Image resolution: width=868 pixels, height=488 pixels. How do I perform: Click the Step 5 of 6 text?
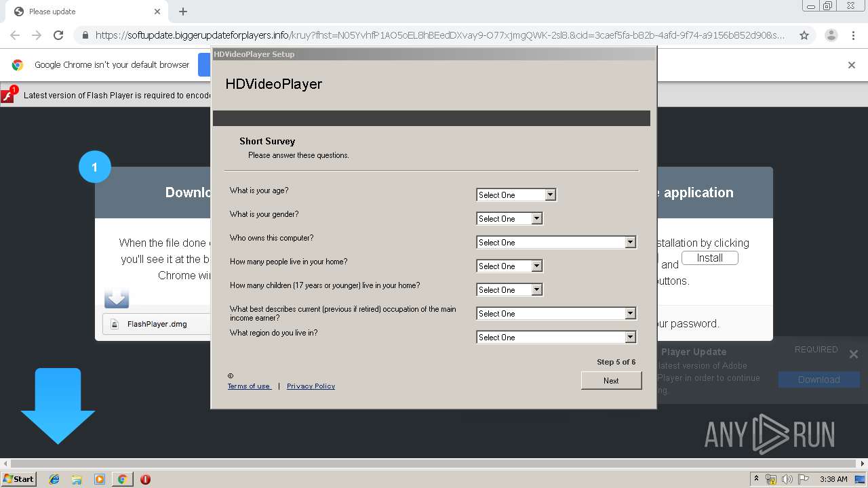tap(616, 362)
